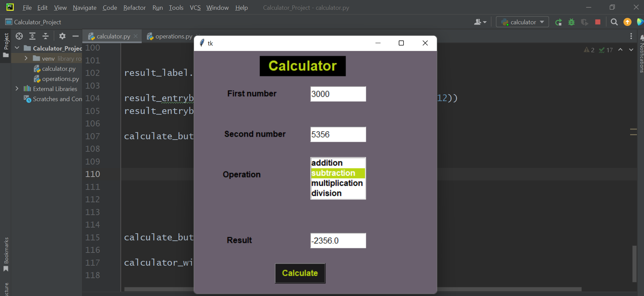Open the Navigate menu
The width and height of the screenshot is (644, 296).
[x=85, y=7]
